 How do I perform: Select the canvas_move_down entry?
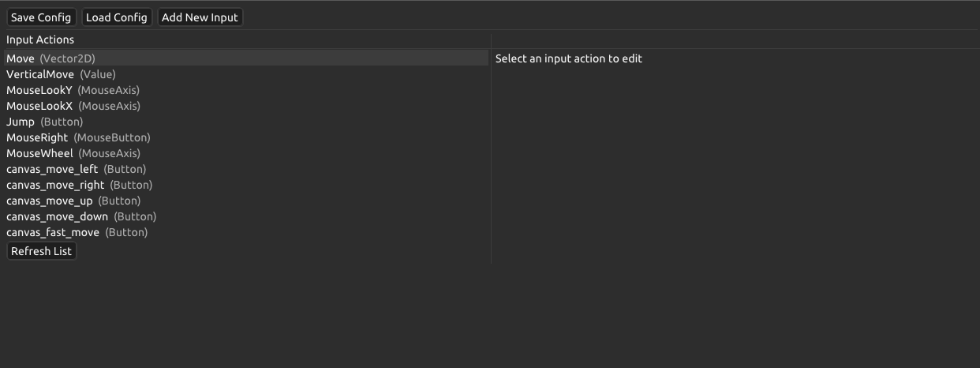click(81, 216)
